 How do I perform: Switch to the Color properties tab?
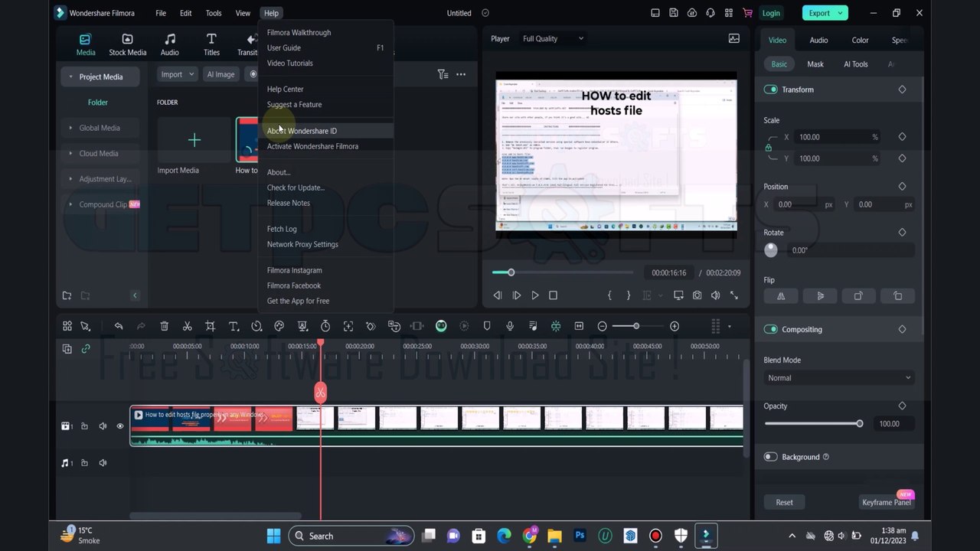(860, 40)
